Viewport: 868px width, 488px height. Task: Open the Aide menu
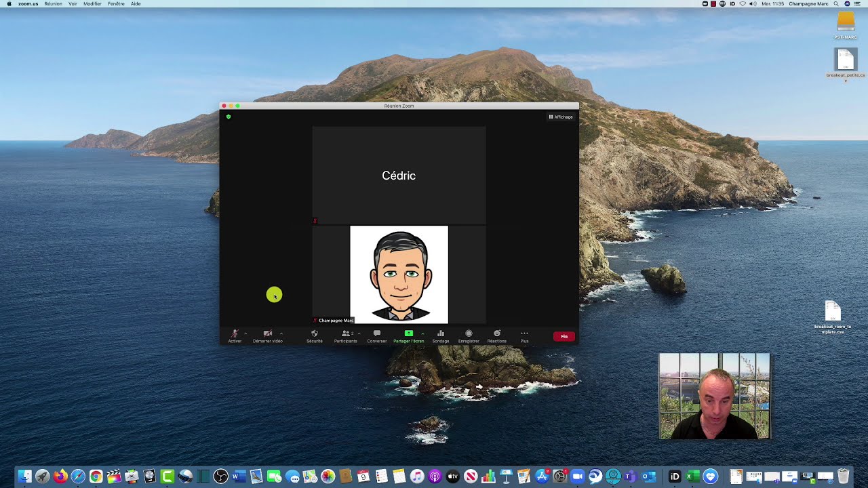point(136,3)
